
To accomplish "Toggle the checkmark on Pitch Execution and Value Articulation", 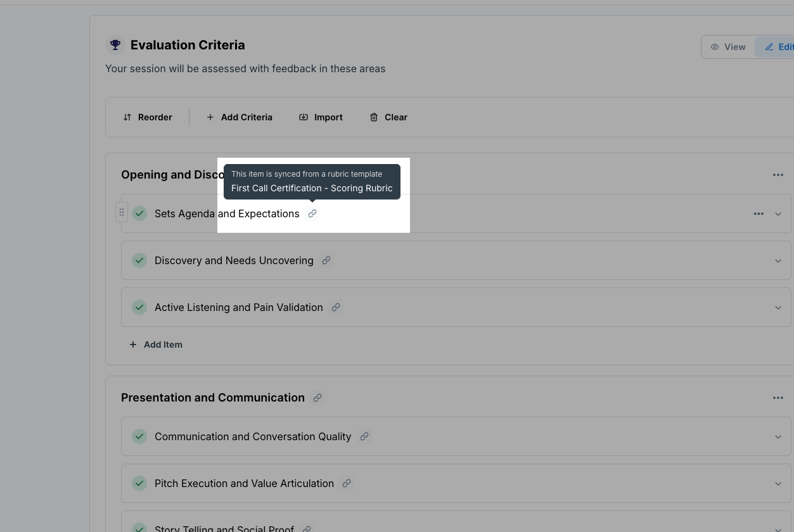I will [x=139, y=483].
